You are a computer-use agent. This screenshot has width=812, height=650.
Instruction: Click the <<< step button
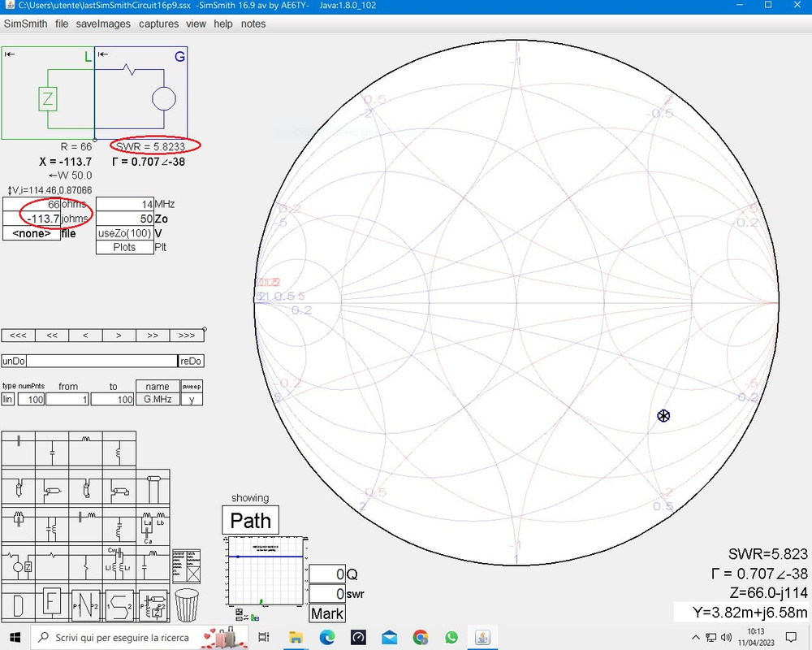coord(18,336)
